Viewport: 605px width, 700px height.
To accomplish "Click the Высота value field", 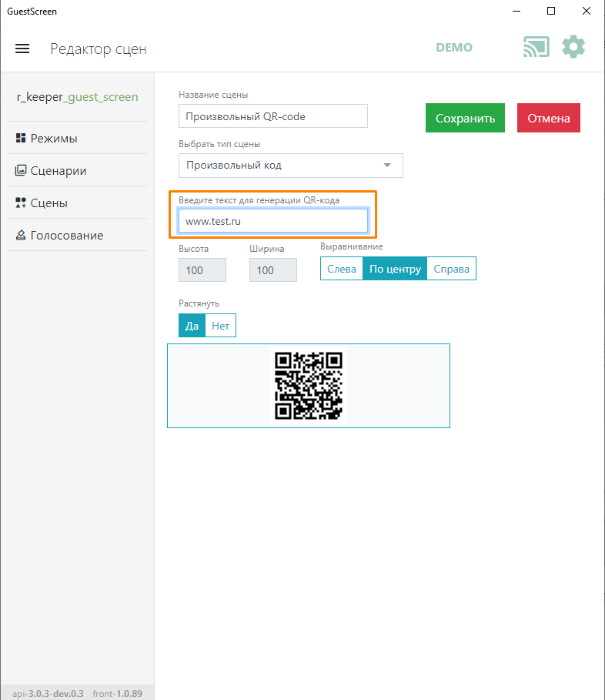I will coord(202,270).
